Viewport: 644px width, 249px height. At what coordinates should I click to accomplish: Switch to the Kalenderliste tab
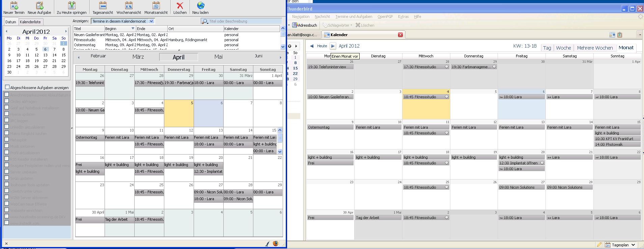(x=30, y=22)
